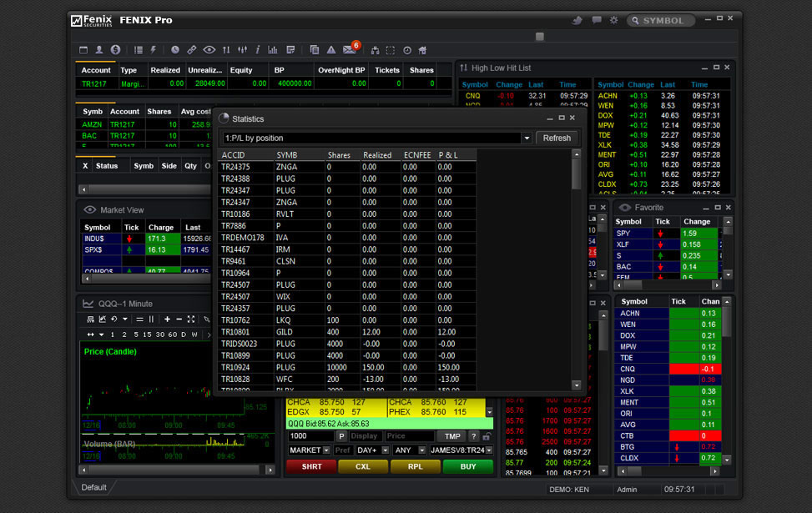Click the clock icon in main toolbar

point(175,50)
